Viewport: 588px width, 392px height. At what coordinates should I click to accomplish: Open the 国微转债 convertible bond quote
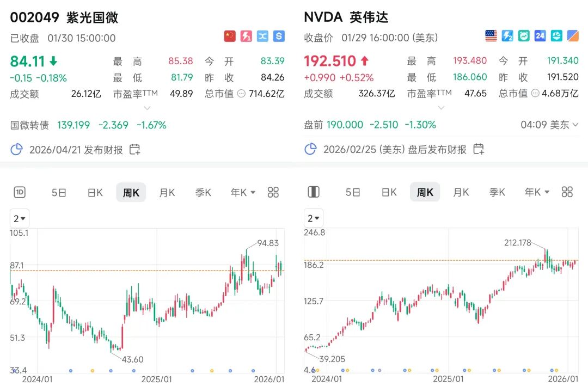pyautogui.click(x=29, y=125)
